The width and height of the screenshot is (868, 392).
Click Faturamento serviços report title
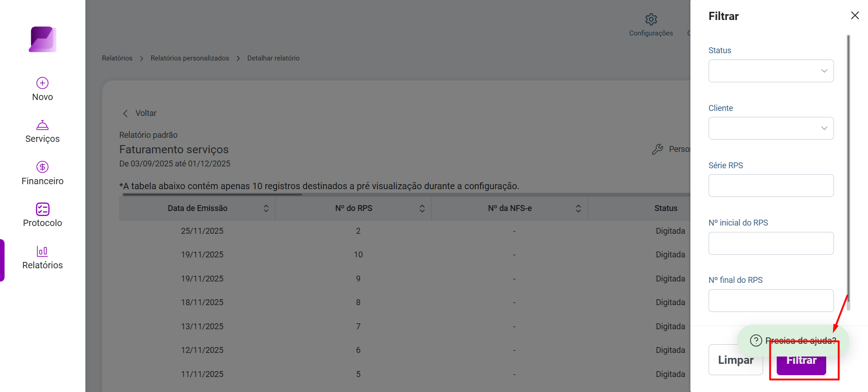click(174, 150)
